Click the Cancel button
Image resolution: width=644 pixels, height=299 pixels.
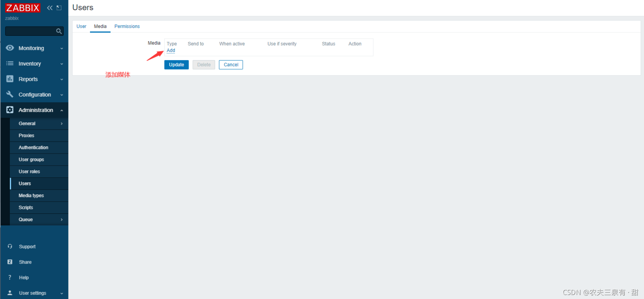tap(231, 64)
